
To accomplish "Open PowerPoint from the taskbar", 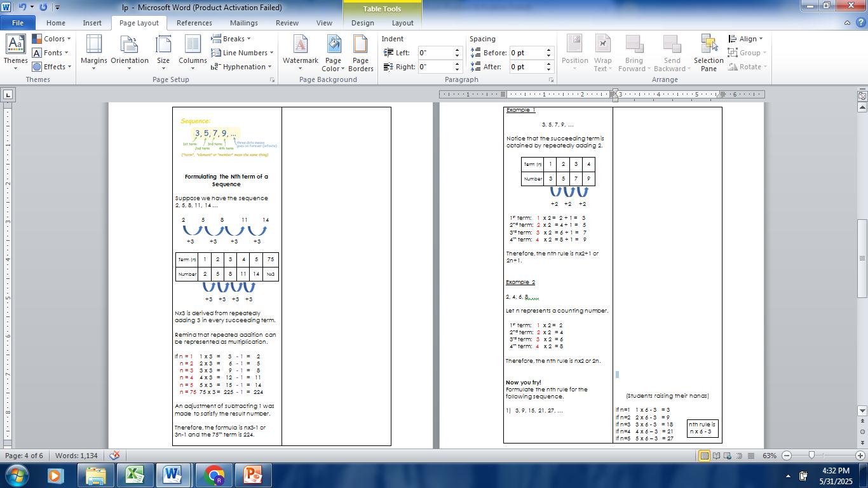I will pos(254,475).
